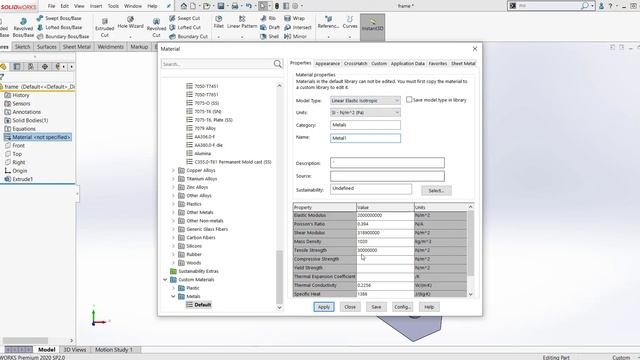Viewport: 640px width, 360px height.
Task: Click the Source input field
Action: pos(387,176)
